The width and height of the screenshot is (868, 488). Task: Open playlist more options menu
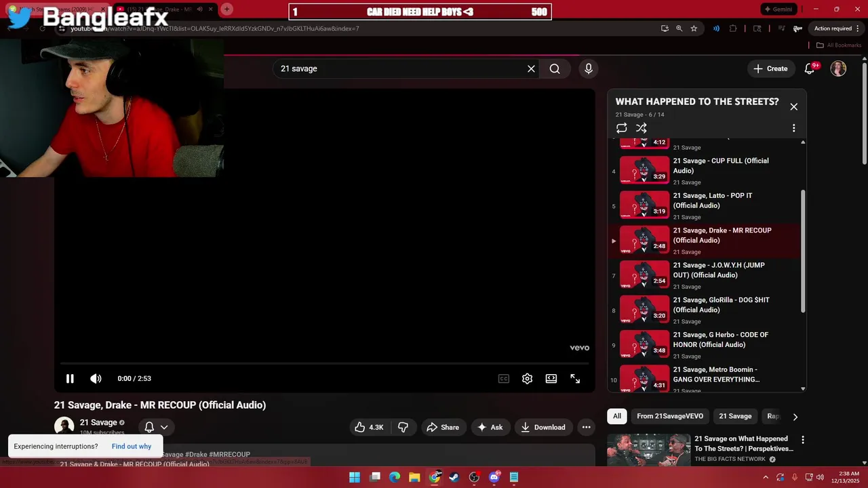click(x=793, y=128)
